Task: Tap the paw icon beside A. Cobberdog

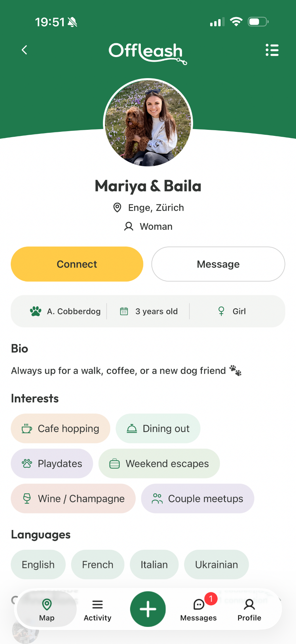Action: coord(36,311)
